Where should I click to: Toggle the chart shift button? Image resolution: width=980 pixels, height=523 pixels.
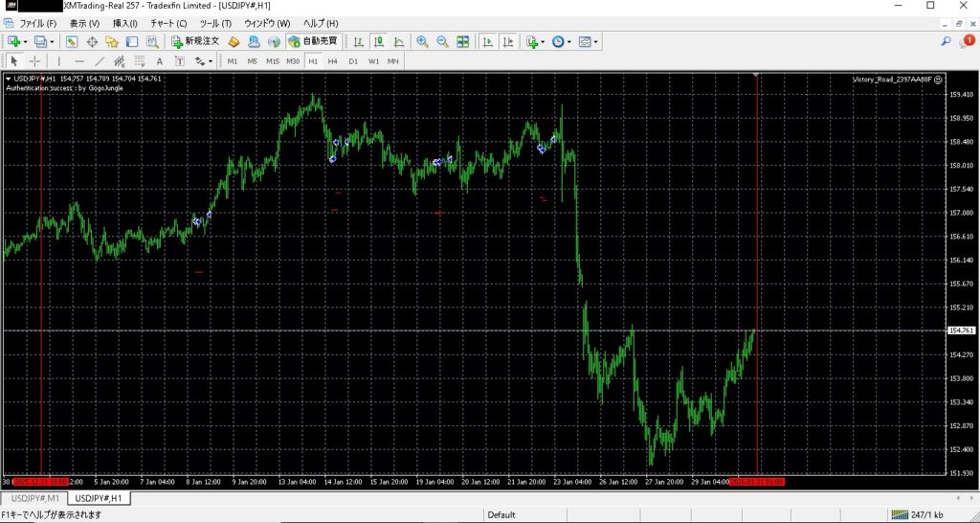coord(507,41)
